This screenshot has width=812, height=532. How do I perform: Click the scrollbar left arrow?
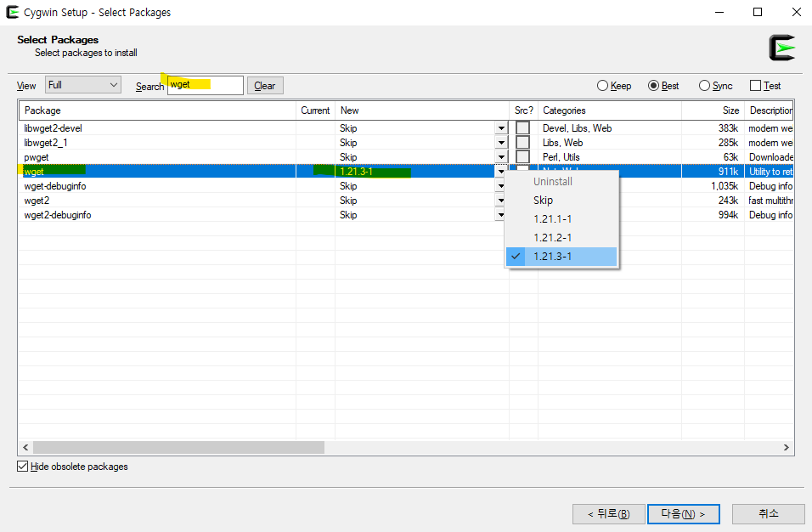tap(25, 447)
